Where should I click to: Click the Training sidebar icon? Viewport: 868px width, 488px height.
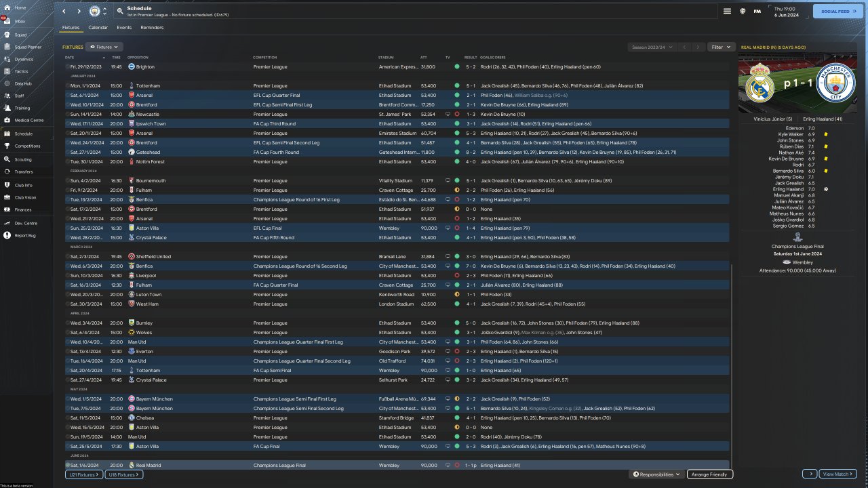click(6, 108)
